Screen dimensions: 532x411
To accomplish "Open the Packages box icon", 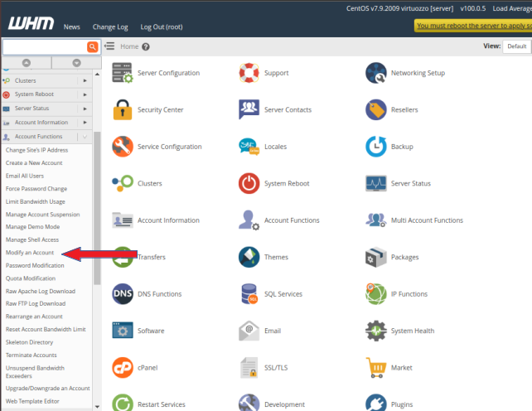I will [376, 257].
